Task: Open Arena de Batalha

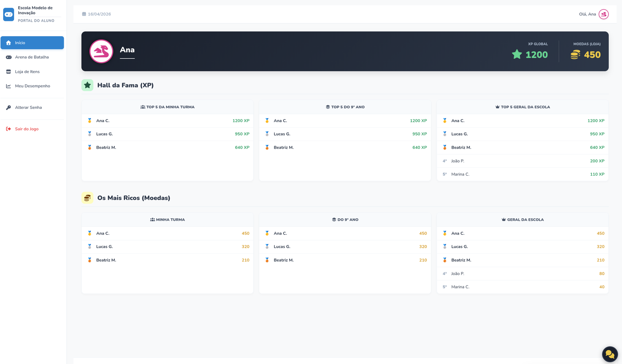Action: [32, 57]
